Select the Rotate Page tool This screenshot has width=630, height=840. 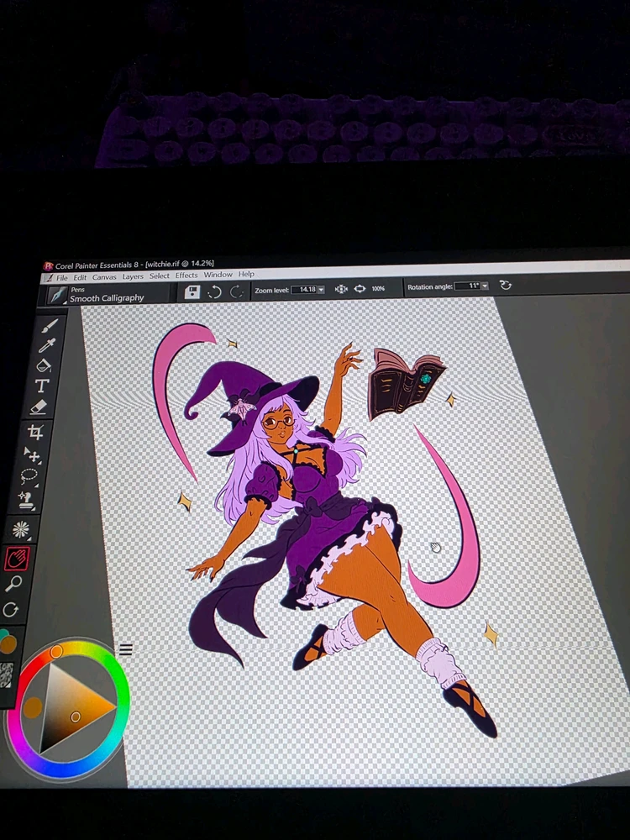(11, 610)
